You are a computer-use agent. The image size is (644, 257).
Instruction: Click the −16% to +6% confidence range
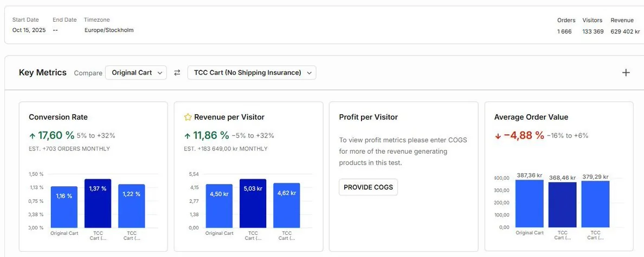click(568, 136)
